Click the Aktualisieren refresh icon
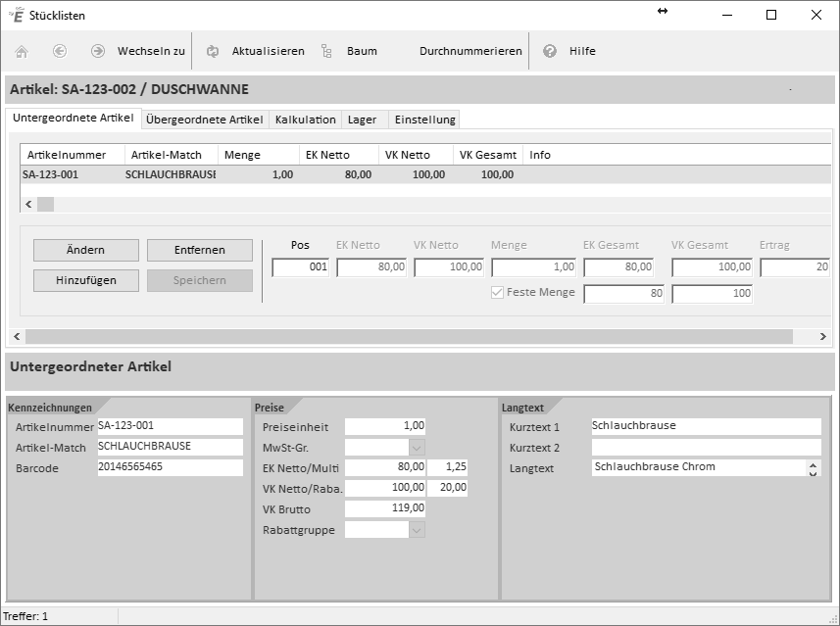 click(213, 51)
